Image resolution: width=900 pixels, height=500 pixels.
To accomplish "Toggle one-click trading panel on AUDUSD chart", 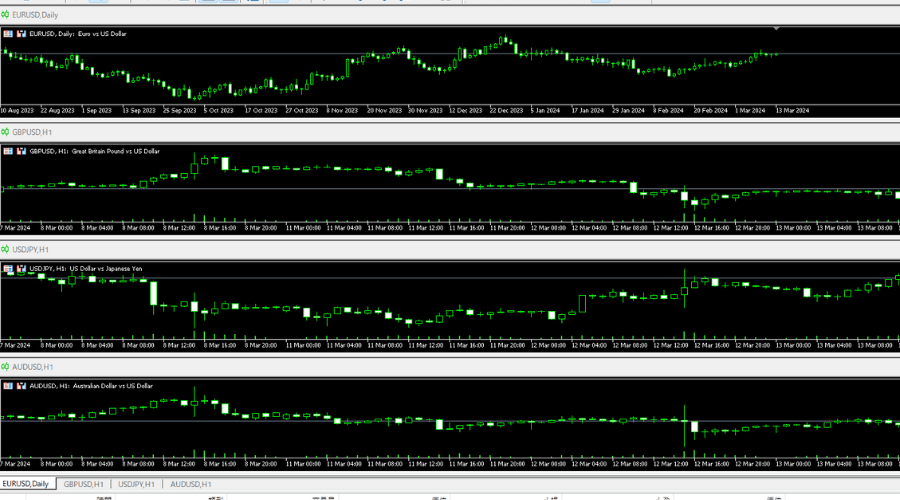I will pyautogui.click(x=8, y=386).
